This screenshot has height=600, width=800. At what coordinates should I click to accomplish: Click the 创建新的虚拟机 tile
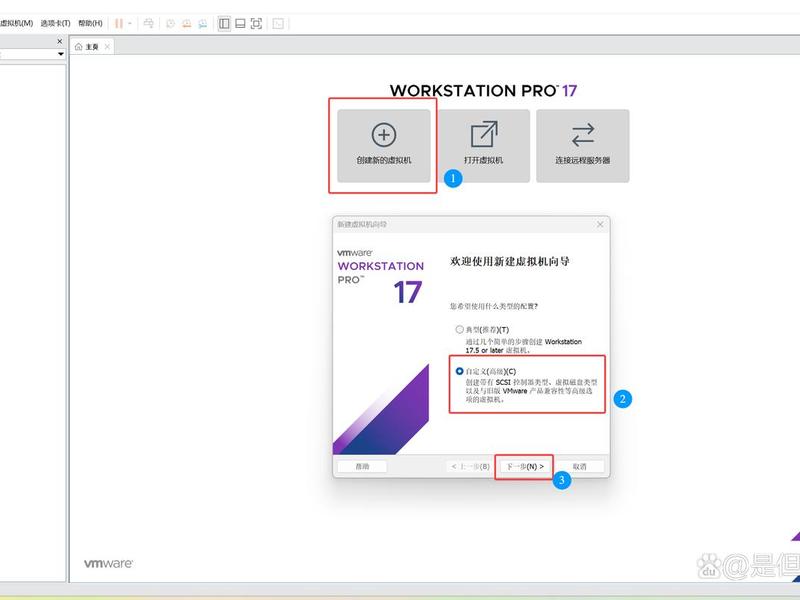click(x=384, y=146)
